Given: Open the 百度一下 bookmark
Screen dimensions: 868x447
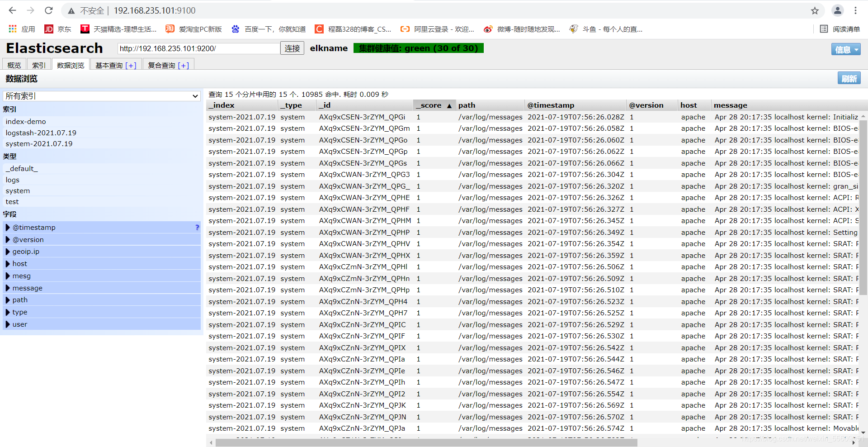Looking at the screenshot, I should pos(269,29).
